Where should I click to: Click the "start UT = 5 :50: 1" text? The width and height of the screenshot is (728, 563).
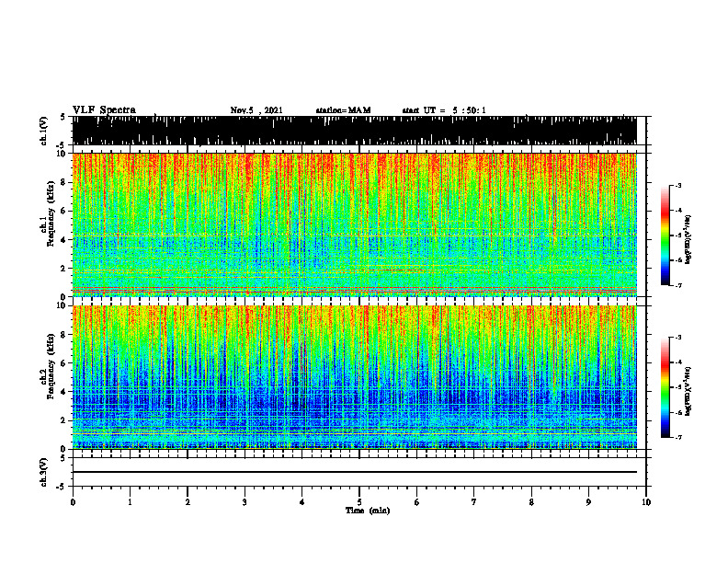point(444,110)
